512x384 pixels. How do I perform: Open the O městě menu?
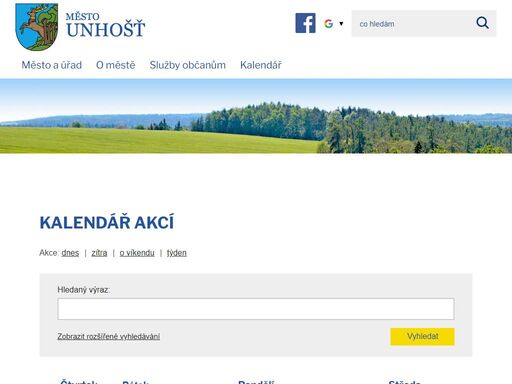[116, 65]
